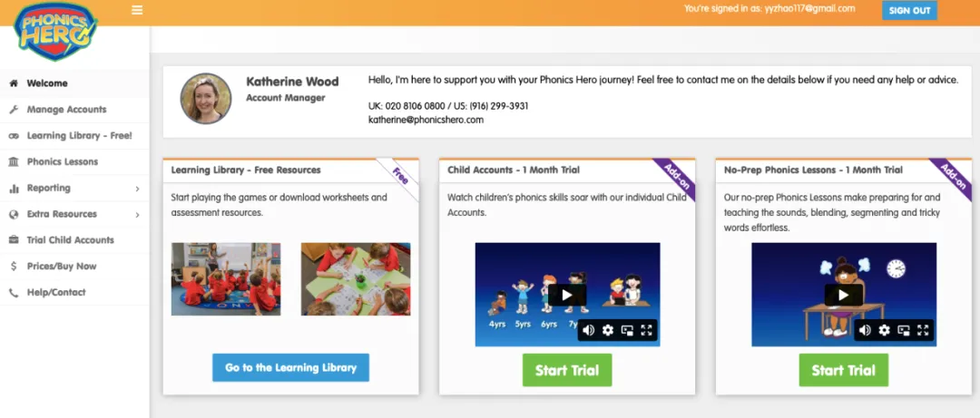This screenshot has height=418, width=980.
Task: Click the Learning Library - Free Resources heading
Action: 246,170
